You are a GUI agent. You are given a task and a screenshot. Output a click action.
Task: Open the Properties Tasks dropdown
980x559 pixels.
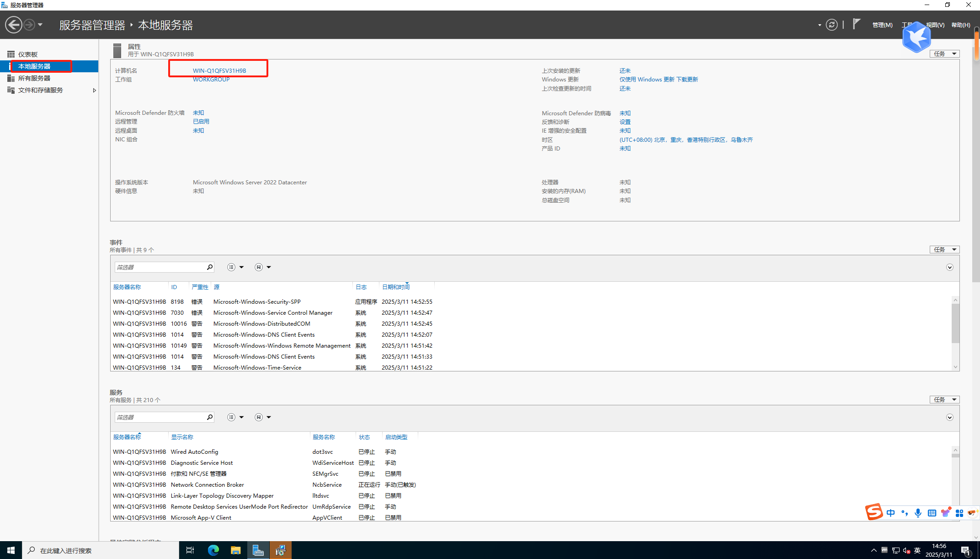[x=944, y=54]
